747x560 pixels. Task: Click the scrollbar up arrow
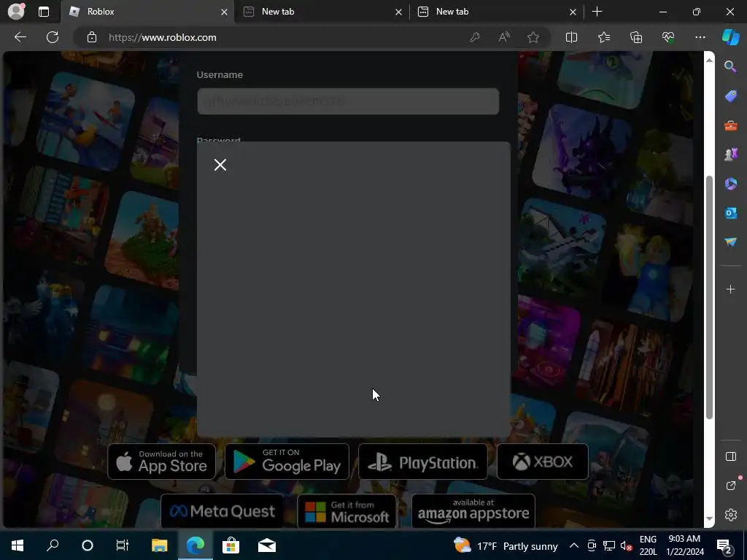click(709, 60)
